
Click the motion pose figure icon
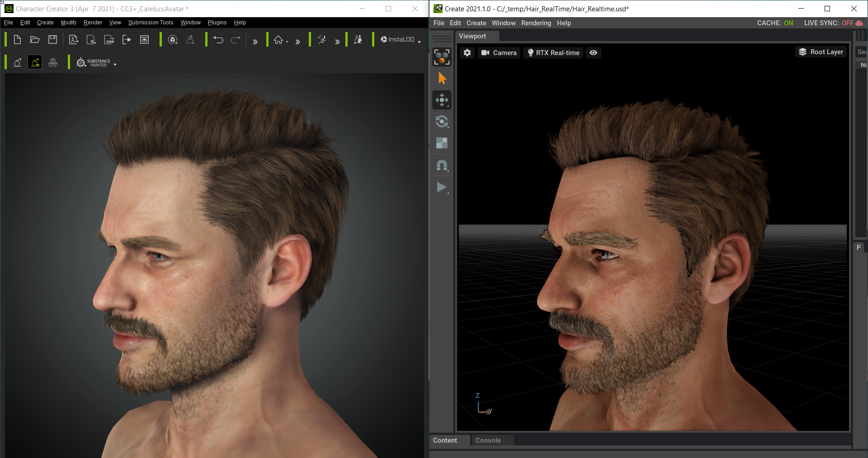click(x=190, y=40)
